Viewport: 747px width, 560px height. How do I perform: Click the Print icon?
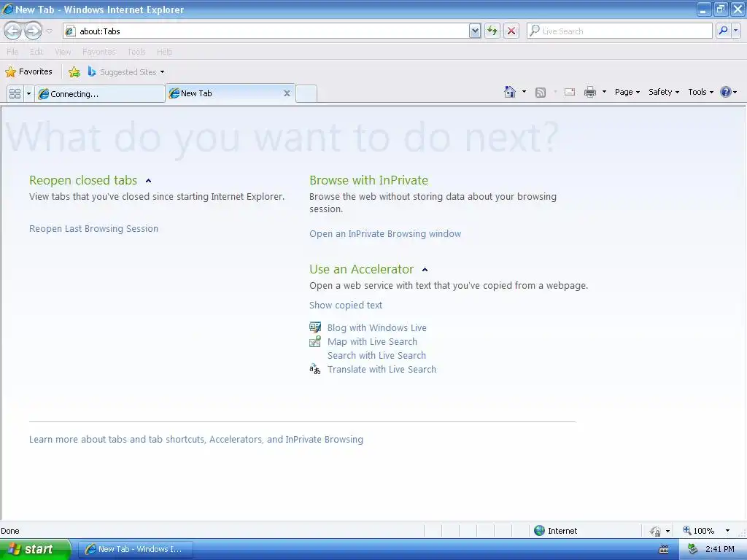[x=589, y=92]
